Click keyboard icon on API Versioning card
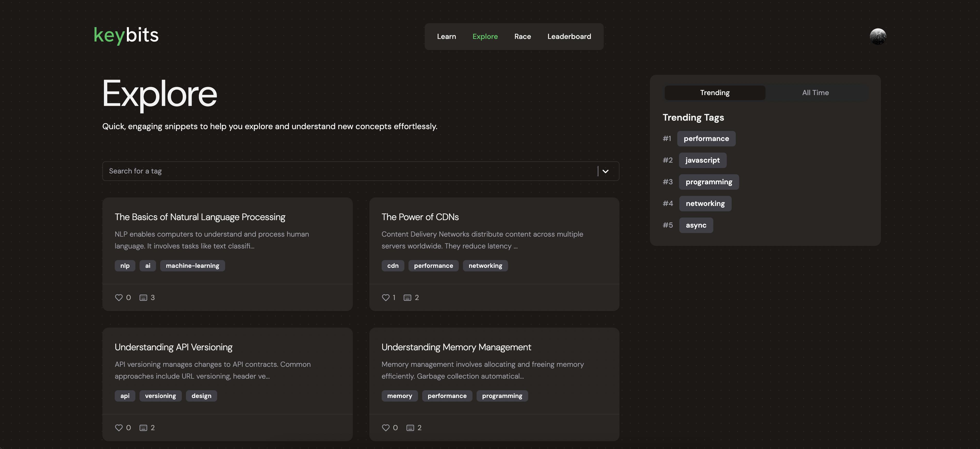Viewport: 980px width, 449px height. point(143,428)
